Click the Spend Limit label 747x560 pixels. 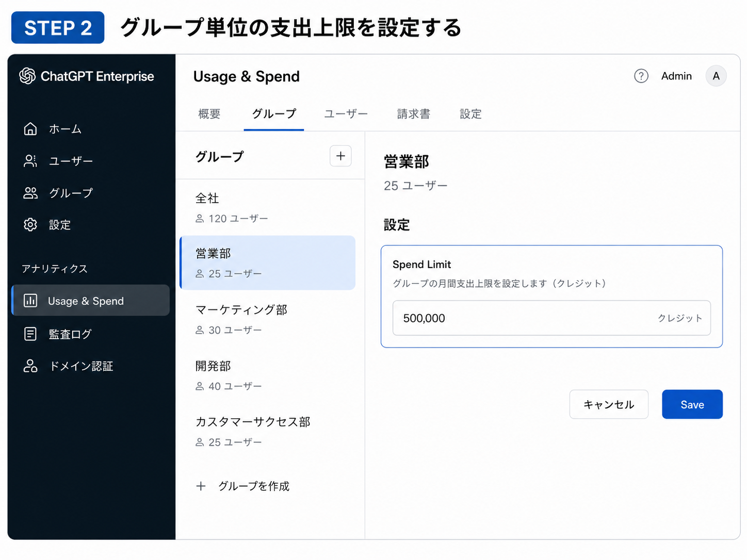point(421,265)
